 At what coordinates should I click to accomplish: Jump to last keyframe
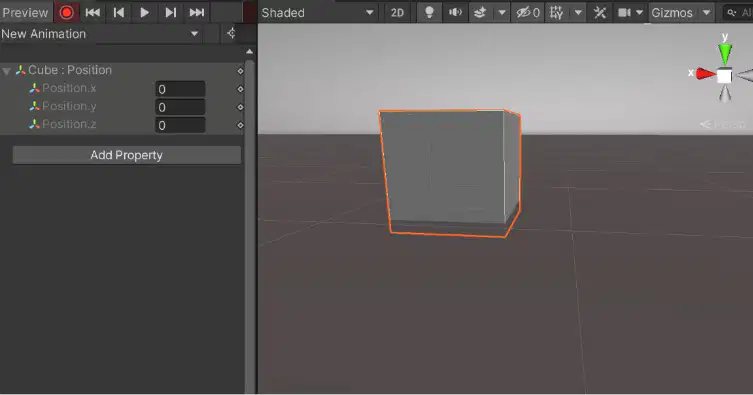pos(196,12)
